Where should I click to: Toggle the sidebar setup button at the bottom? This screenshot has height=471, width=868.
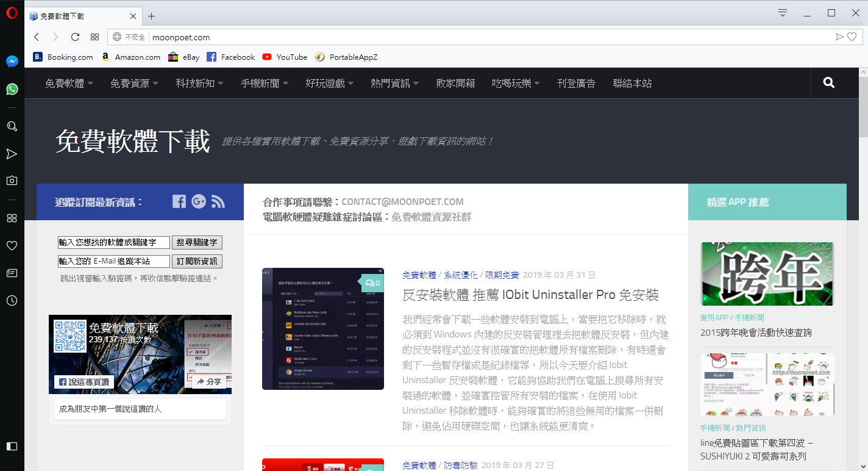(12, 447)
